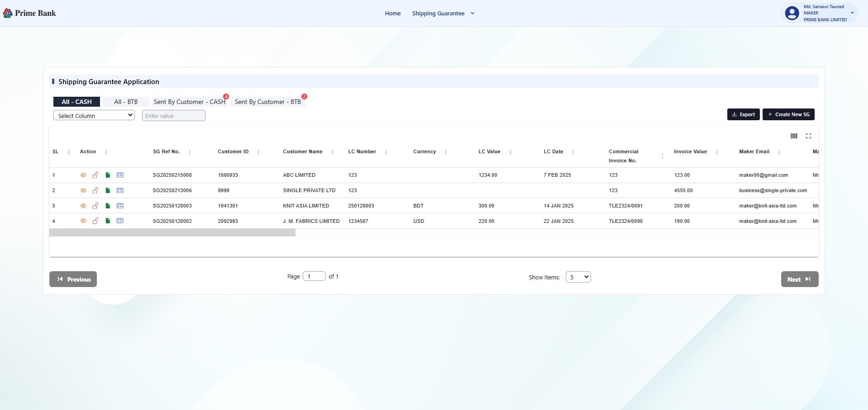
Task: Expand the user profile dropdown arrow
Action: pos(852,13)
